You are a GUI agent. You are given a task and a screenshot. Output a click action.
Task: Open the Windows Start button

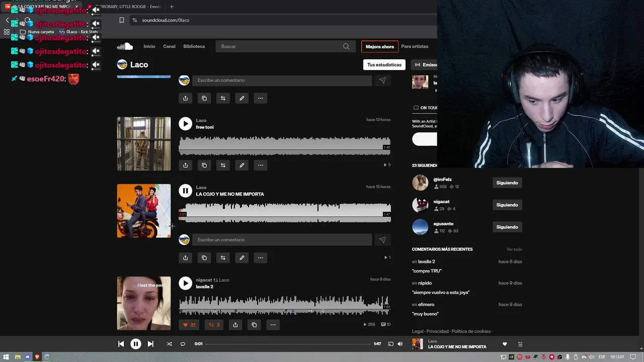click(x=7, y=357)
